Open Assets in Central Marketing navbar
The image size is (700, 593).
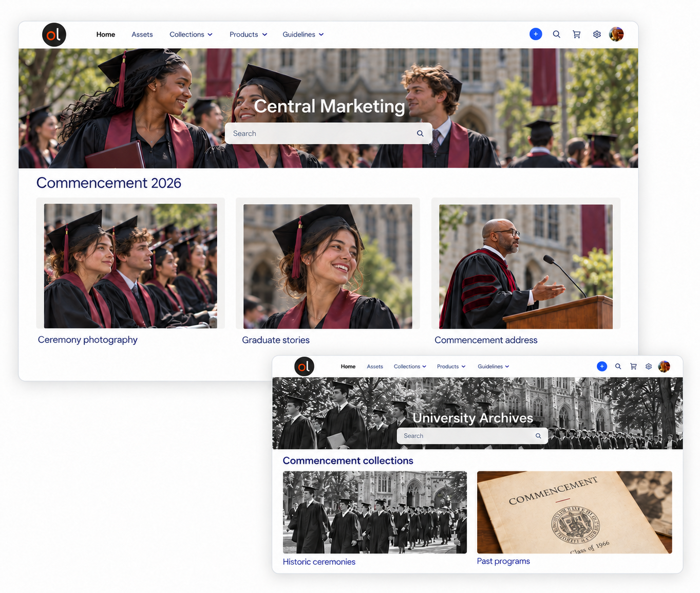pos(142,34)
